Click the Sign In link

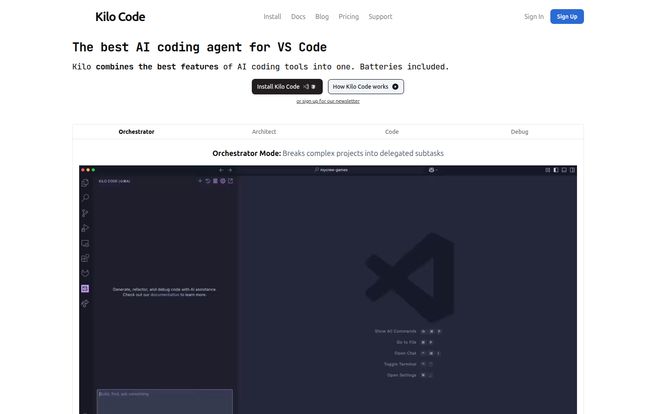(534, 17)
